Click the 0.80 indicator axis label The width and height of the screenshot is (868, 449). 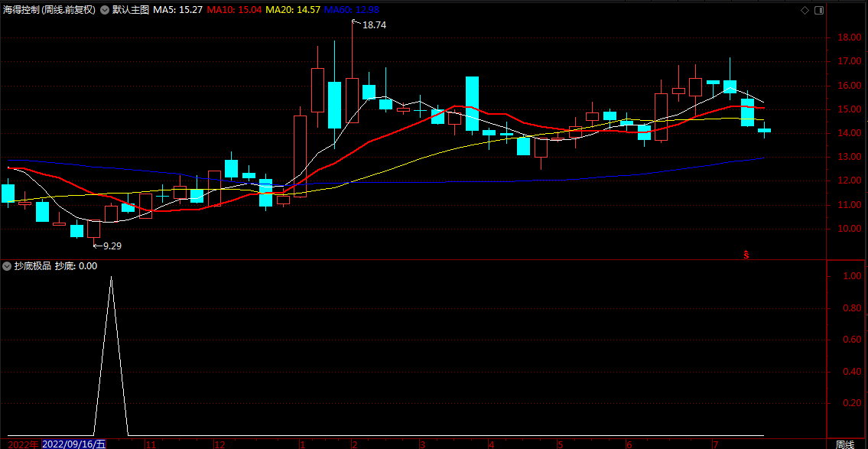click(x=851, y=307)
